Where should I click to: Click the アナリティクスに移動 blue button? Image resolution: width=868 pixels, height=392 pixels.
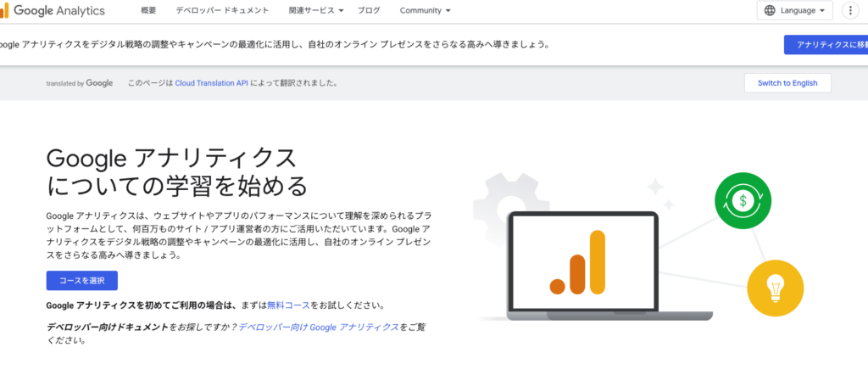coord(826,45)
